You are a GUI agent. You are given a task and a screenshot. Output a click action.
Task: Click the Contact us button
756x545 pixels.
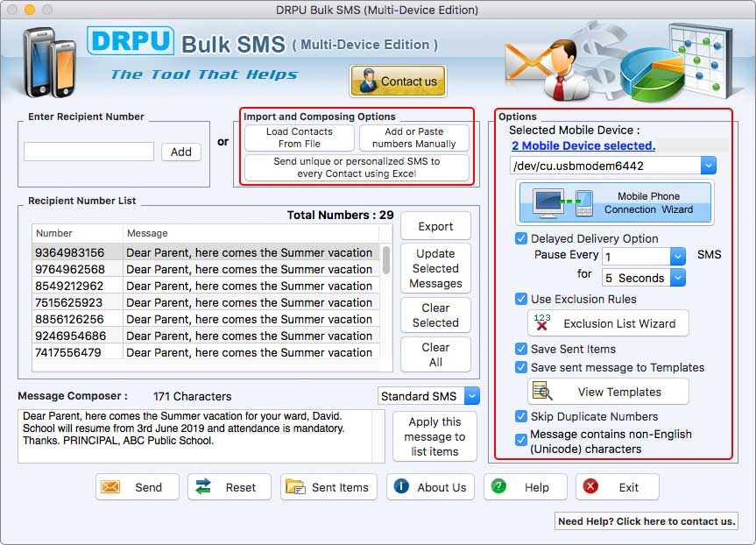[398, 81]
